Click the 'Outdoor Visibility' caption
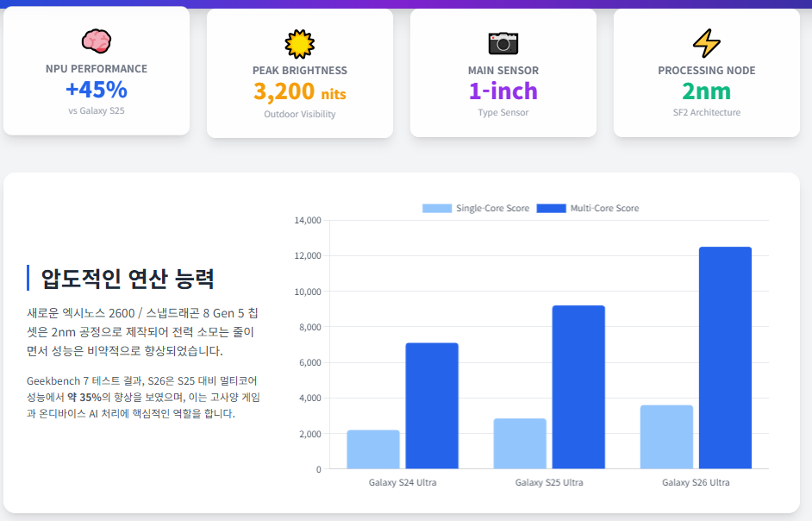812x521 pixels. point(300,114)
